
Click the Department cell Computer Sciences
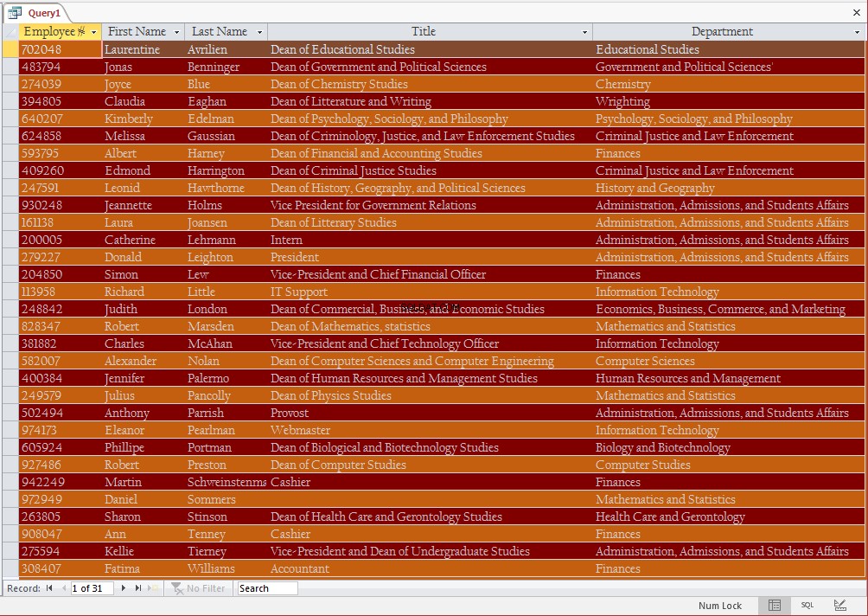729,361
